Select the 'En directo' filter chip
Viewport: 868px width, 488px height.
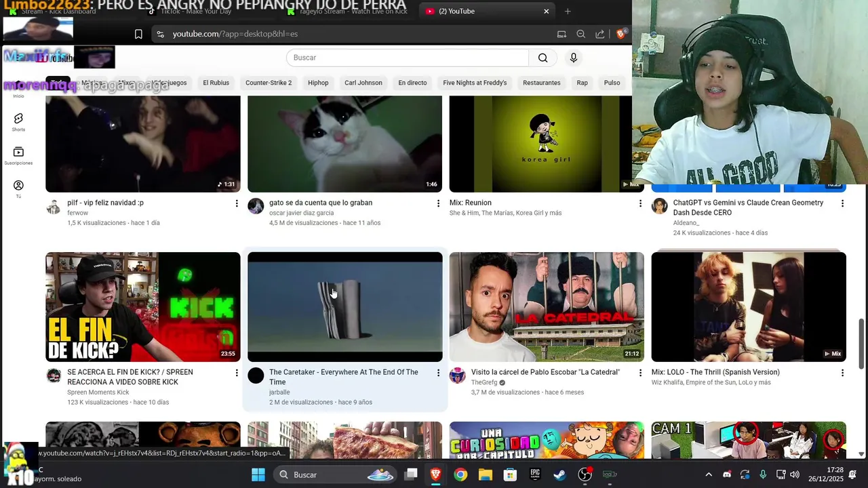tap(412, 83)
